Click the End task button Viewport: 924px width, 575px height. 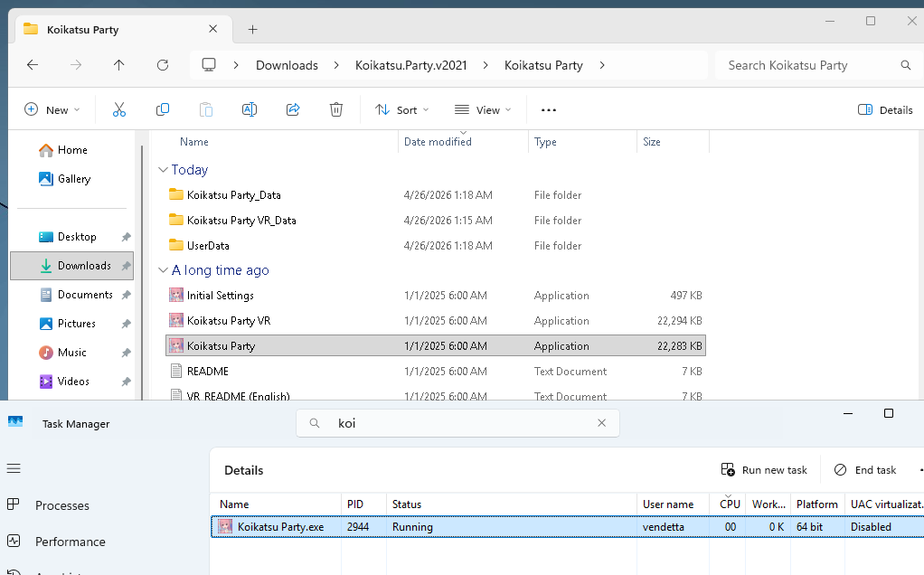pyautogui.click(x=865, y=470)
